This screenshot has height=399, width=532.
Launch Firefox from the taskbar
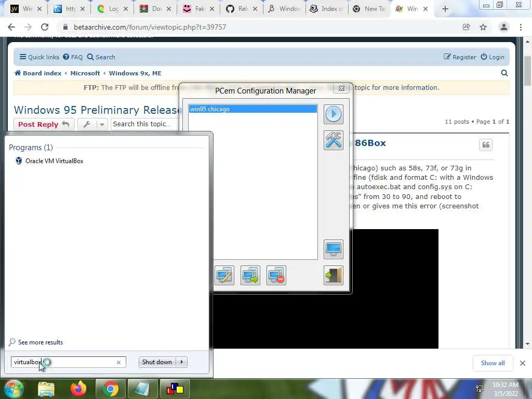[78, 389]
